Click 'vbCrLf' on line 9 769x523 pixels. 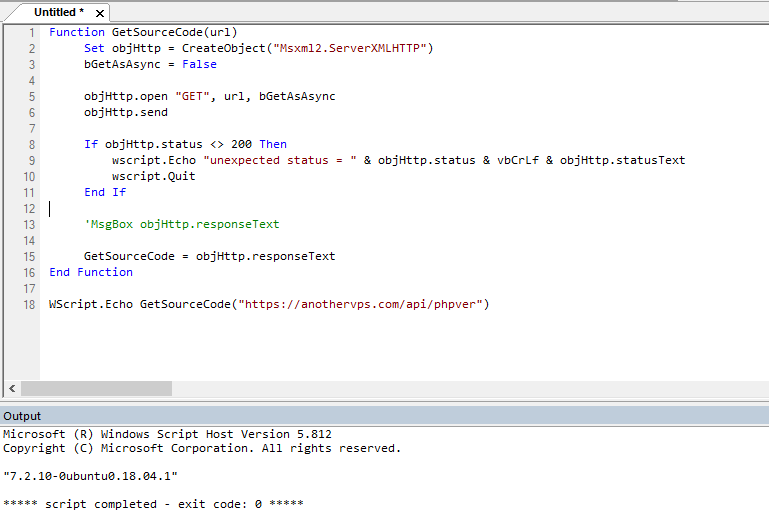click(x=517, y=160)
